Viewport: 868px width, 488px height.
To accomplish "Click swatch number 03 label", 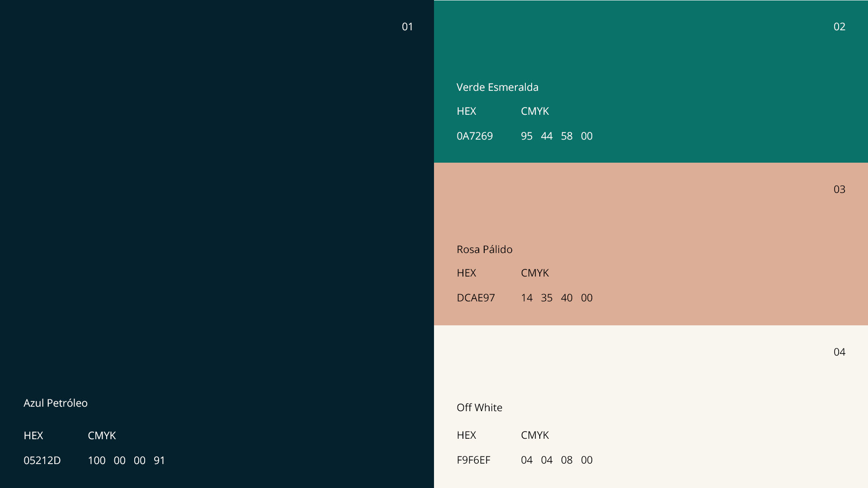I will click(x=839, y=189).
